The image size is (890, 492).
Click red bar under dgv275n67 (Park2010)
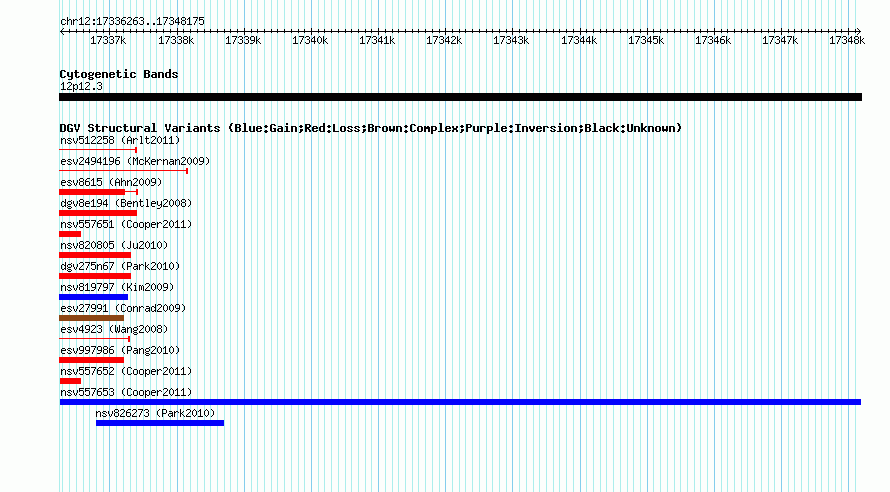(x=95, y=276)
